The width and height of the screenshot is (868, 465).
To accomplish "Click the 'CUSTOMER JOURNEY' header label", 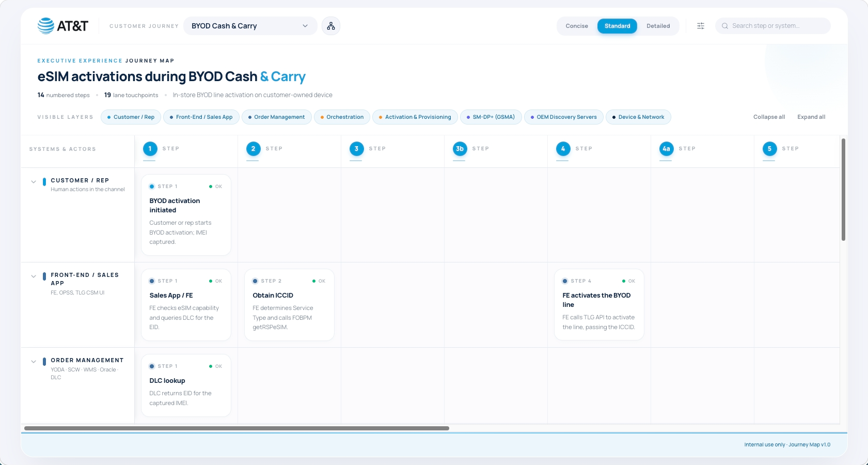I will coord(144,26).
